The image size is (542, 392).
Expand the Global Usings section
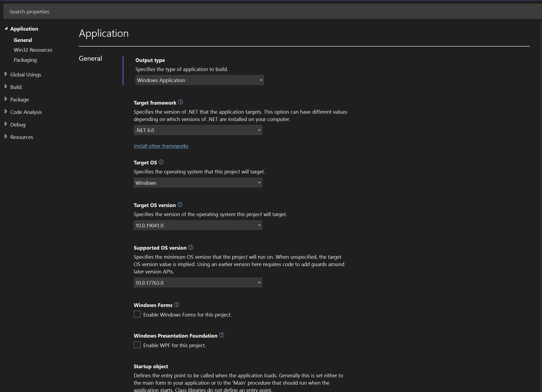coord(6,74)
